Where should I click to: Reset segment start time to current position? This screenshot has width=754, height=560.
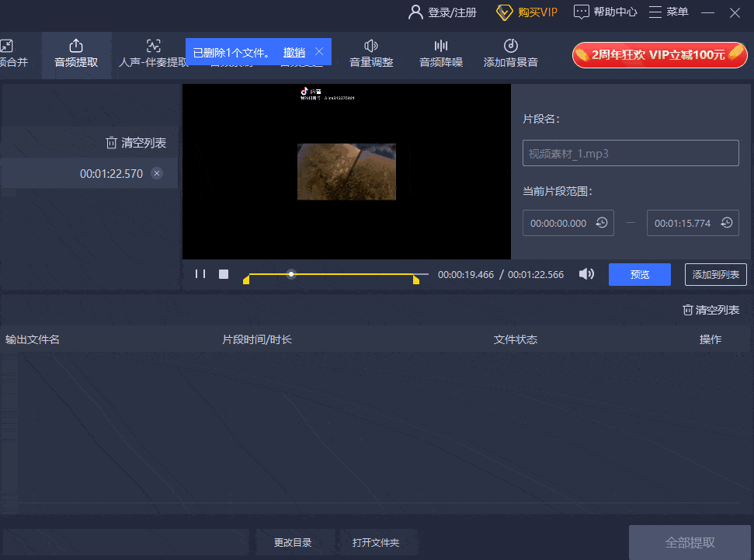(602, 223)
